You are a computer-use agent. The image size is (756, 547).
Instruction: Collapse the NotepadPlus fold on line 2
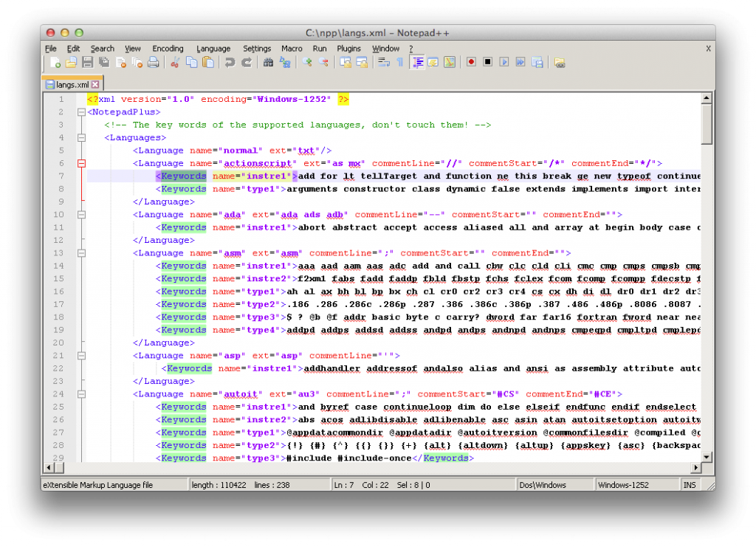pos(81,112)
